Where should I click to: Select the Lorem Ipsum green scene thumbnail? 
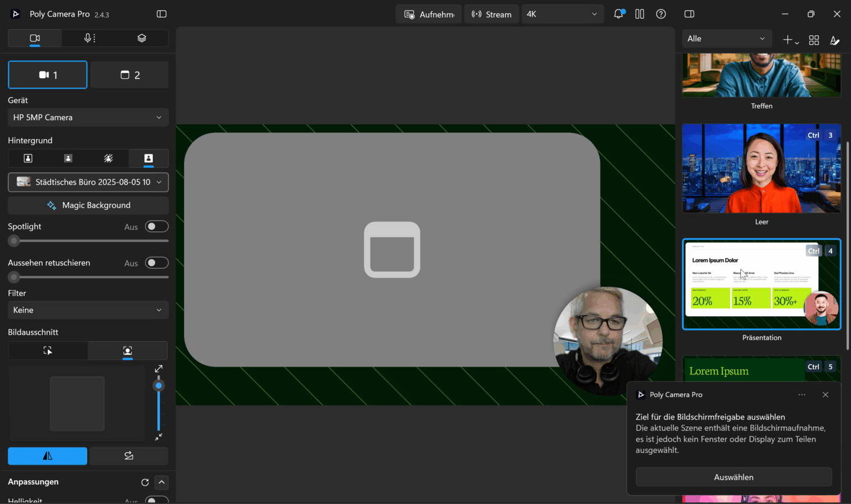coord(762,368)
